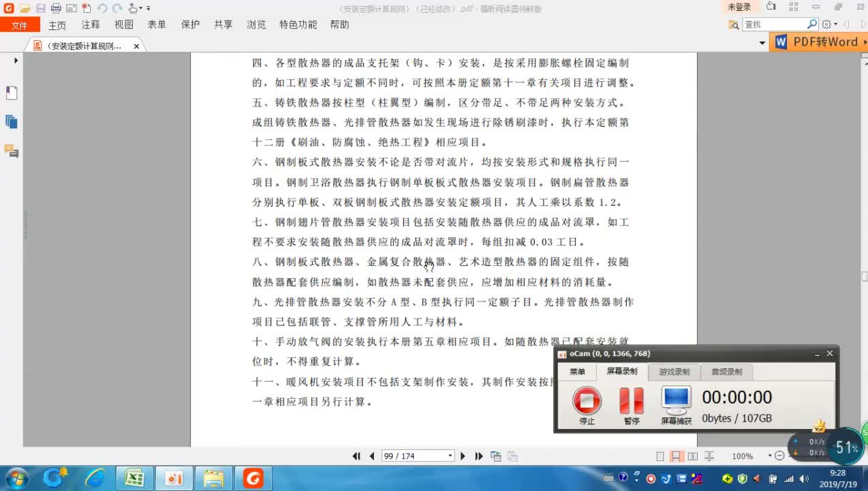Select continuous page view mode icon

point(677,456)
